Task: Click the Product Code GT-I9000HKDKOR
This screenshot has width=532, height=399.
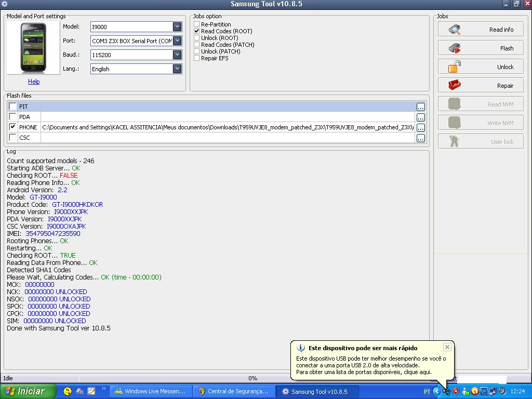Action: (77, 205)
